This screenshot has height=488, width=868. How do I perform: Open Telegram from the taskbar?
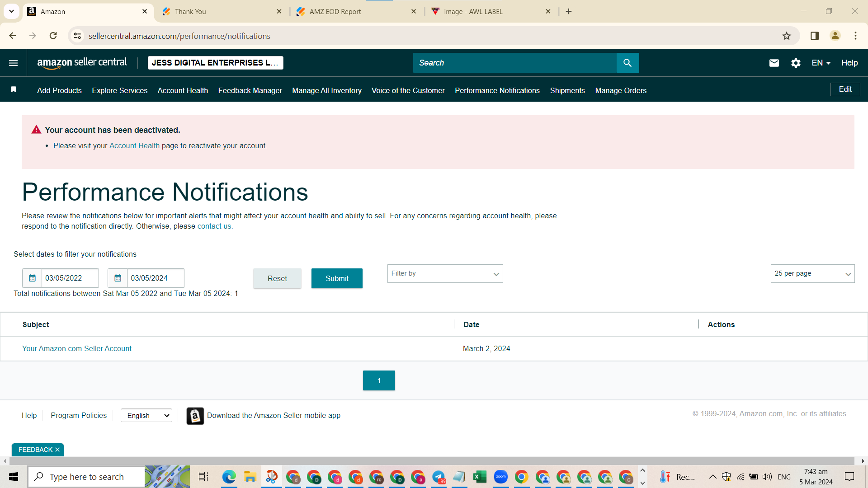[439, 477]
